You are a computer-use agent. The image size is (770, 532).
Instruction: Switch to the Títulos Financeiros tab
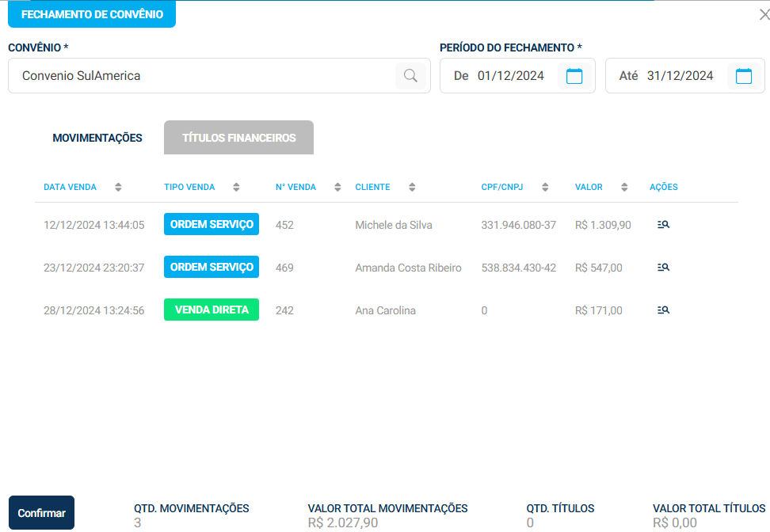(238, 138)
